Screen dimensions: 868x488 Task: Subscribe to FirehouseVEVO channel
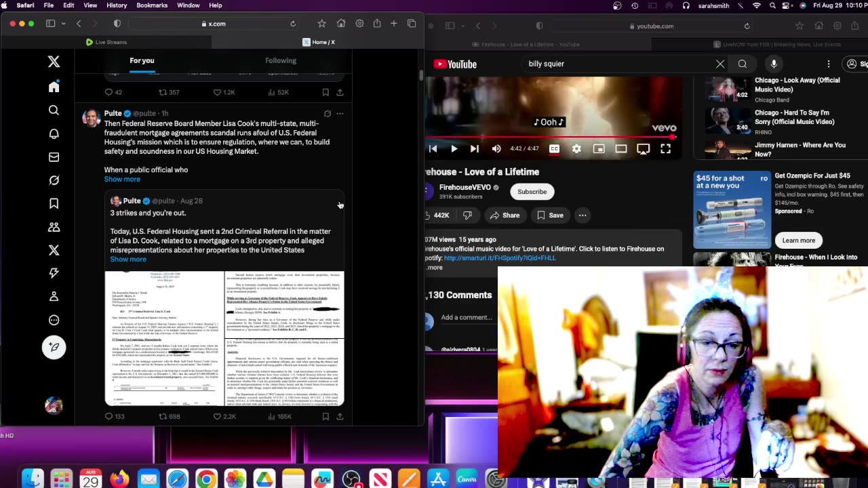click(x=532, y=192)
